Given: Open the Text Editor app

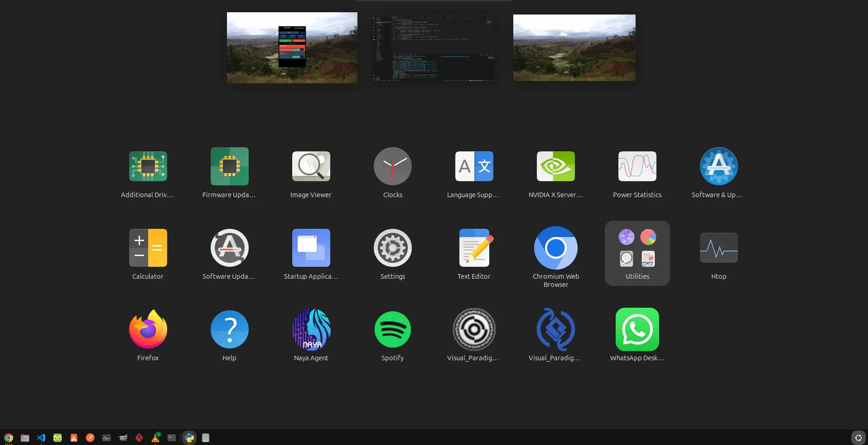Looking at the screenshot, I should 474,248.
